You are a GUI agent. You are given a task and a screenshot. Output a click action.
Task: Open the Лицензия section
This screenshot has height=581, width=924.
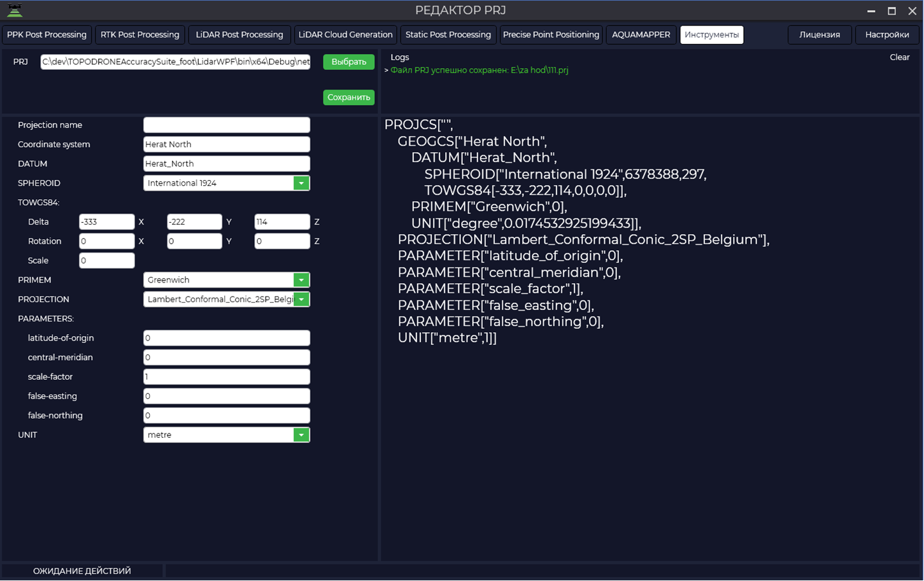[x=820, y=34]
